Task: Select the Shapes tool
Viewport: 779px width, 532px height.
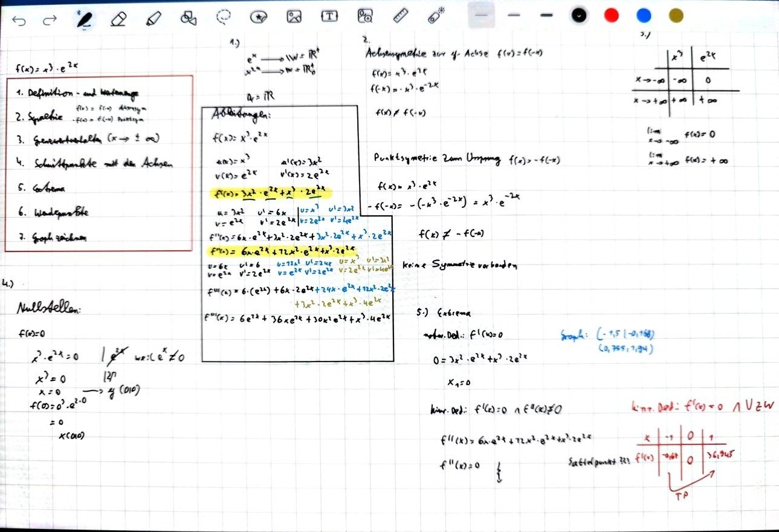Action: click(x=189, y=18)
